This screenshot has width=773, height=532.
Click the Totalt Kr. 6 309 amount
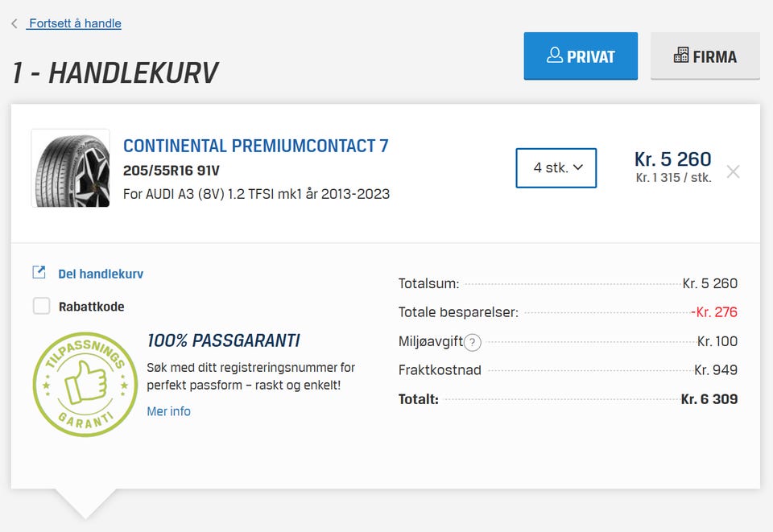tap(709, 399)
